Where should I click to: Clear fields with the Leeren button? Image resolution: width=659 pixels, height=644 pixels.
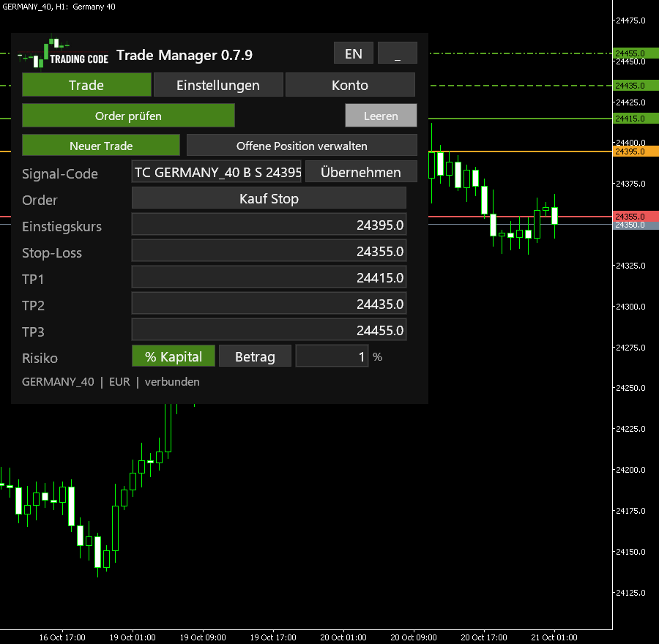pos(381,116)
